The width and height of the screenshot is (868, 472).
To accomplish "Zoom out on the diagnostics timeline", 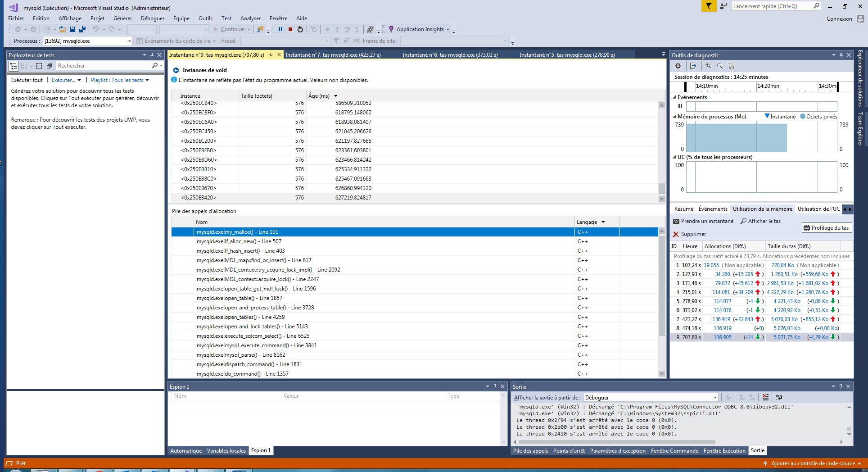I will point(720,66).
